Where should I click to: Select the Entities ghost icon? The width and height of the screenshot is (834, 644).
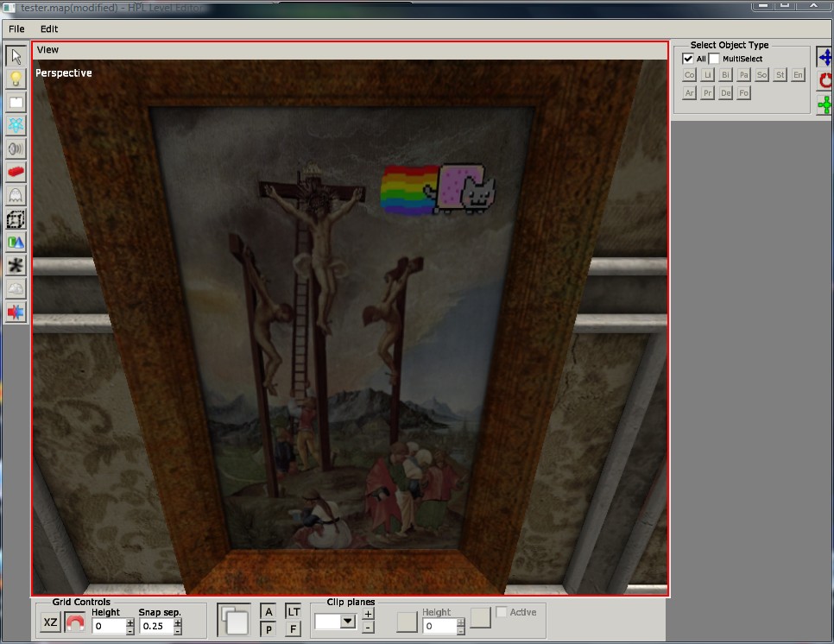[x=16, y=196]
